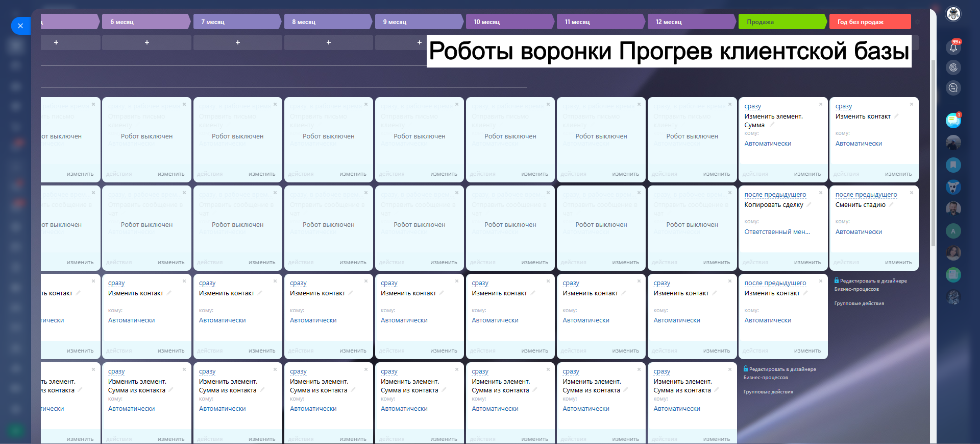The image size is (980, 444).
Task: Click pencil beside Изменить контакт in 12 месяц column
Action: point(715,293)
